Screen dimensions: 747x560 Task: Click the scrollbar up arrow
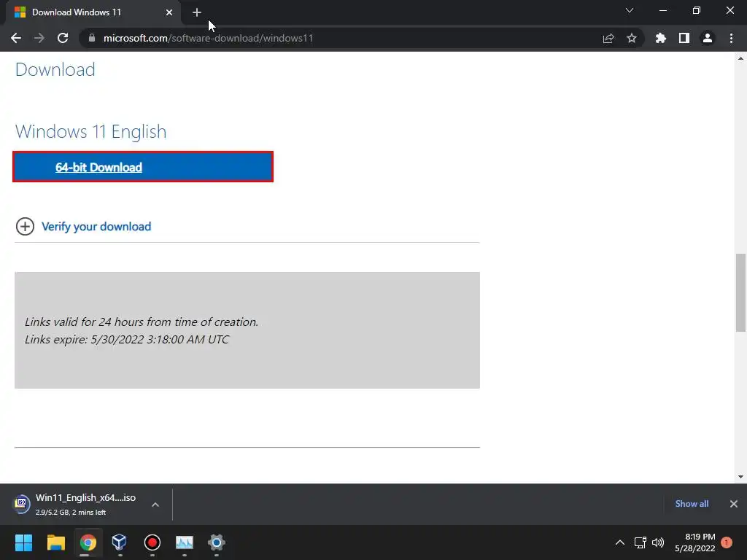[740, 58]
